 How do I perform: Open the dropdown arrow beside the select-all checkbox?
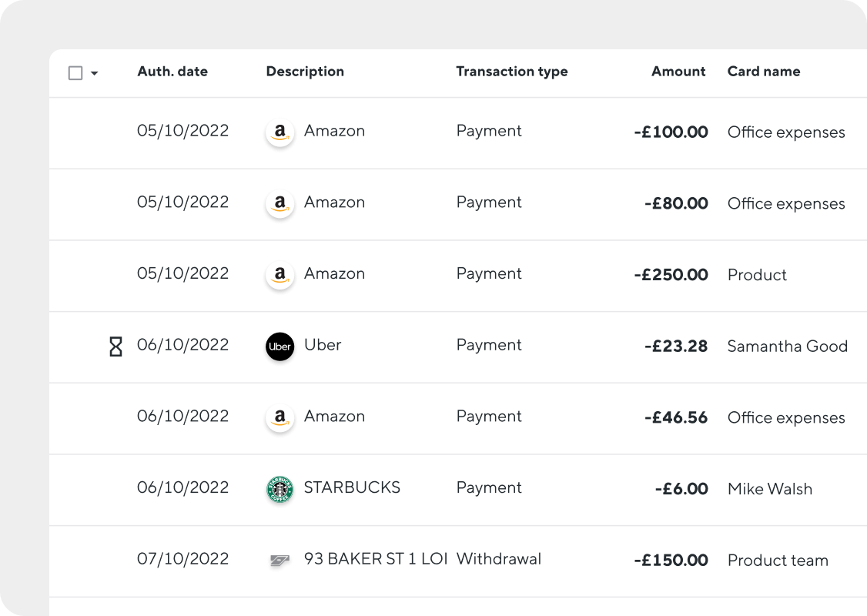94,74
